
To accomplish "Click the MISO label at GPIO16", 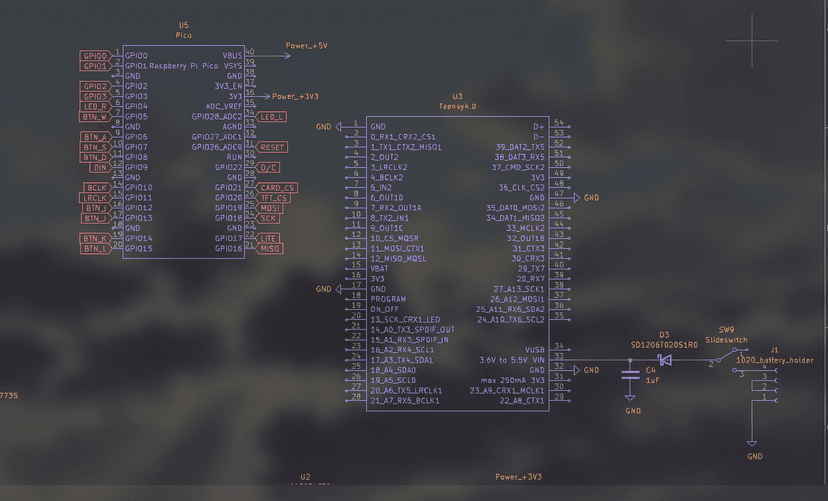I will (270, 249).
